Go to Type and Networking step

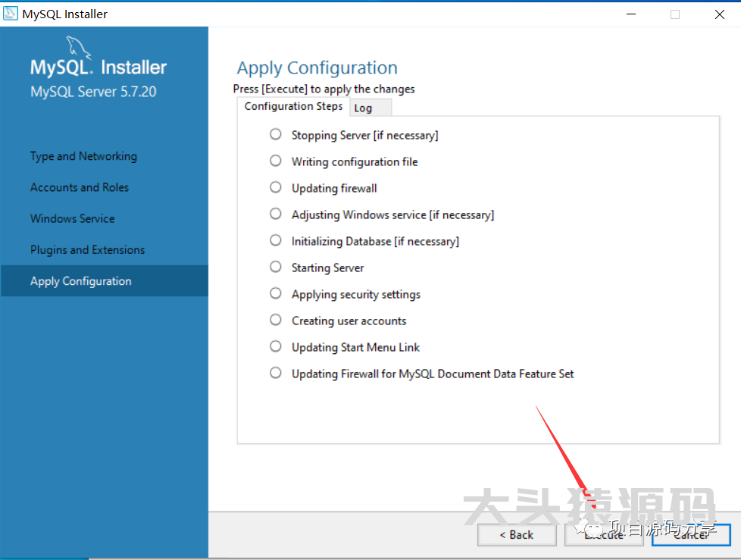[x=83, y=156]
